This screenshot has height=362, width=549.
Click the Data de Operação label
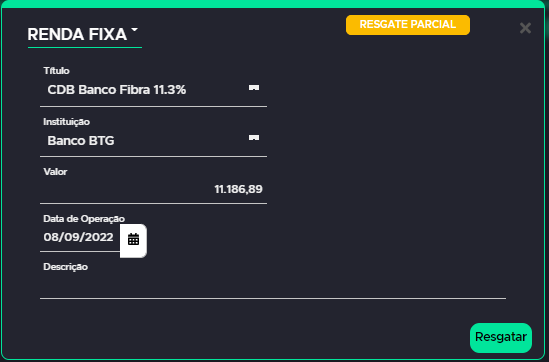[84, 219]
